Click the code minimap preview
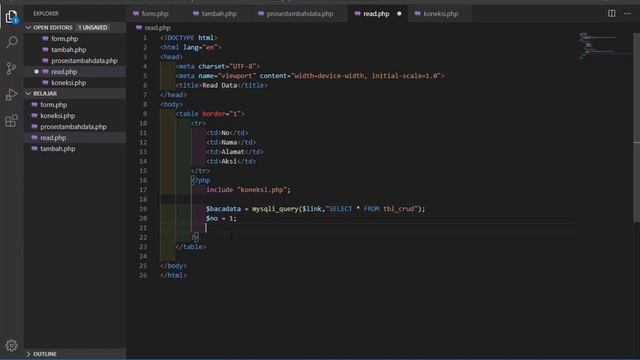The height and width of the screenshot is (360, 640). (x=598, y=46)
